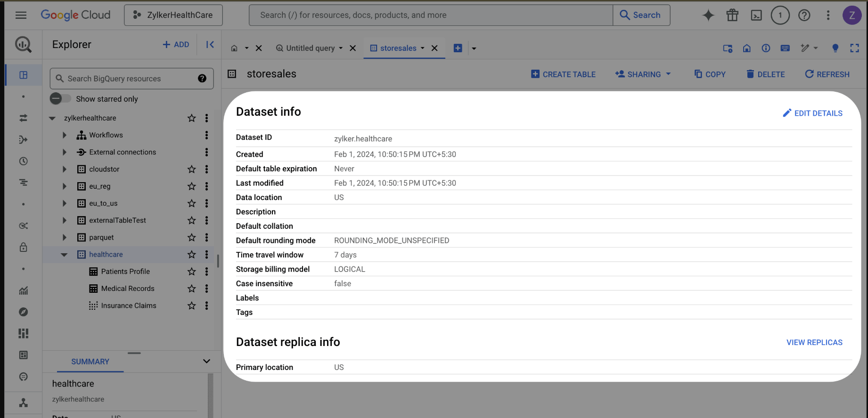Click the EDIT DETAILS link
868x418 pixels.
tap(812, 113)
